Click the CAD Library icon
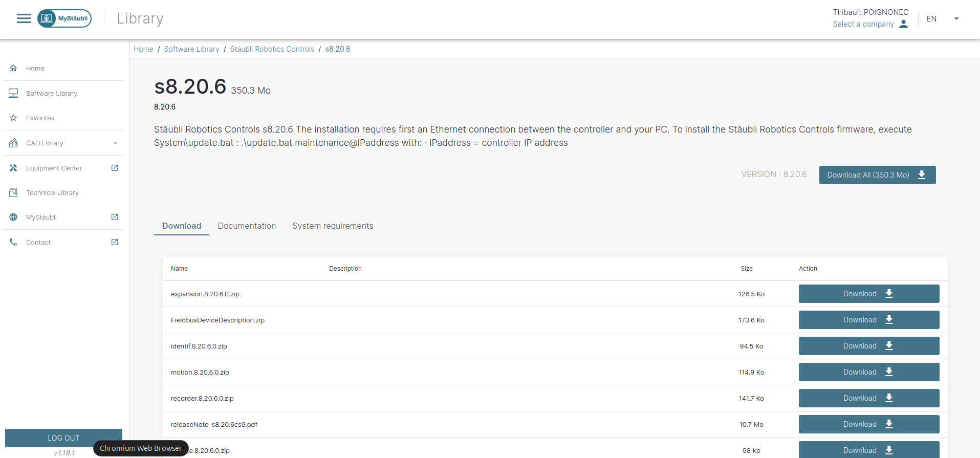 pos(13,143)
